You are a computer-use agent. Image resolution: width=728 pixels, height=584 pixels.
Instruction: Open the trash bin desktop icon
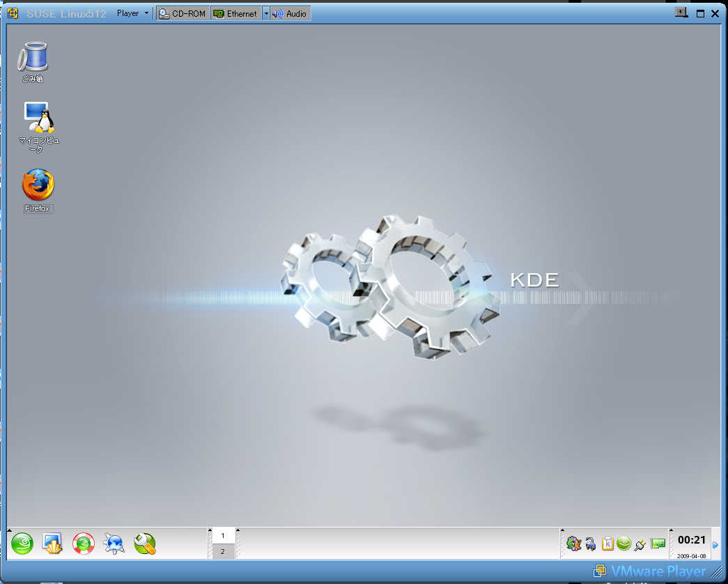[x=33, y=56]
